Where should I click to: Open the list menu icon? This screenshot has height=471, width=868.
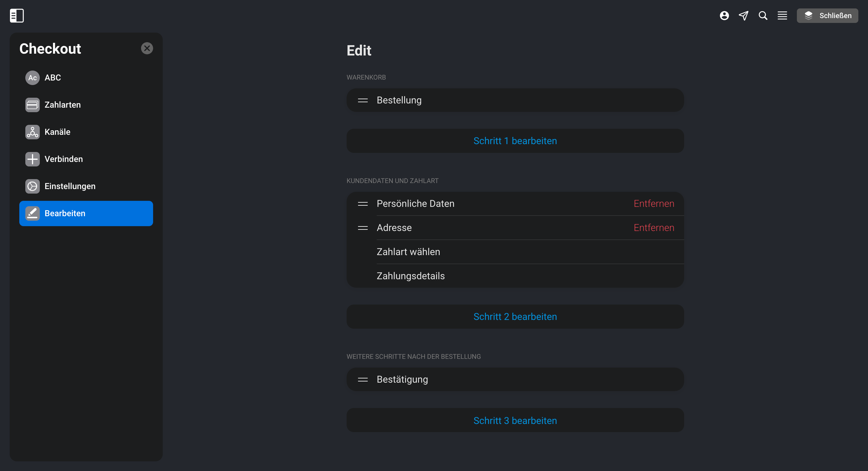click(x=782, y=15)
